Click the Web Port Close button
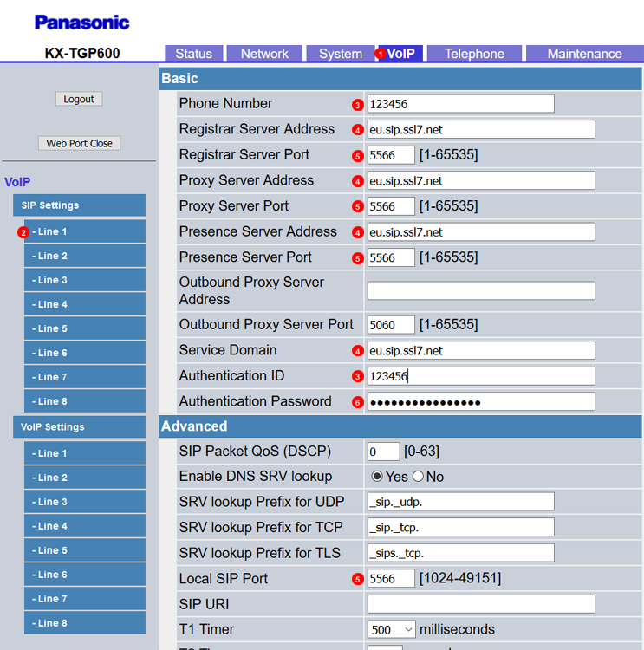Viewport: 644px width, 650px height. pos(79,143)
